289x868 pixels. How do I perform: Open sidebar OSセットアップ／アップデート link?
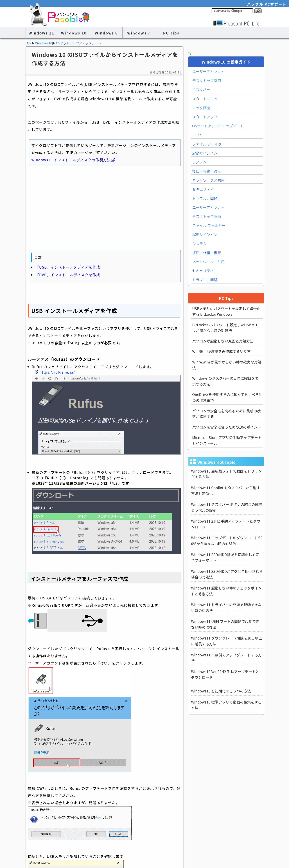point(218,126)
